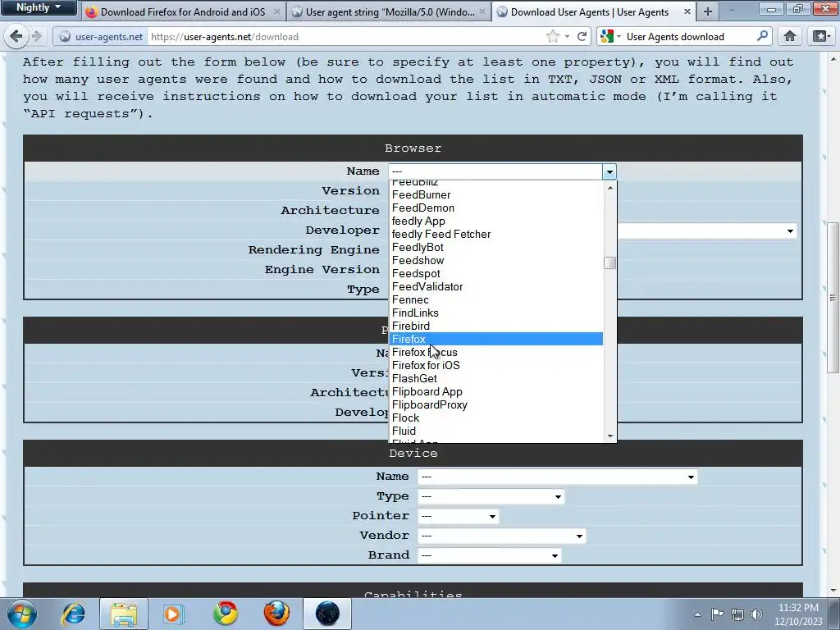Choose FlashGet option
Screen dimensions: 840x630
coord(496,379)
